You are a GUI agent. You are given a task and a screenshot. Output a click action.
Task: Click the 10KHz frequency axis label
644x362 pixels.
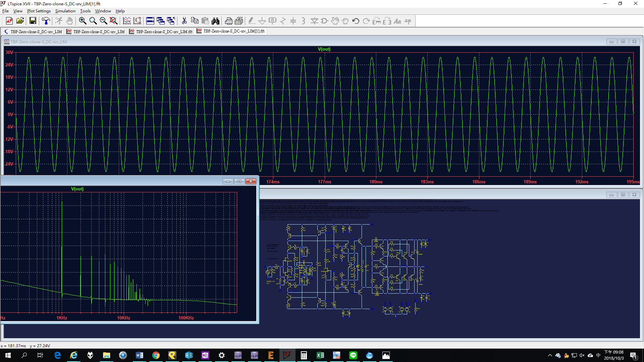click(x=123, y=318)
